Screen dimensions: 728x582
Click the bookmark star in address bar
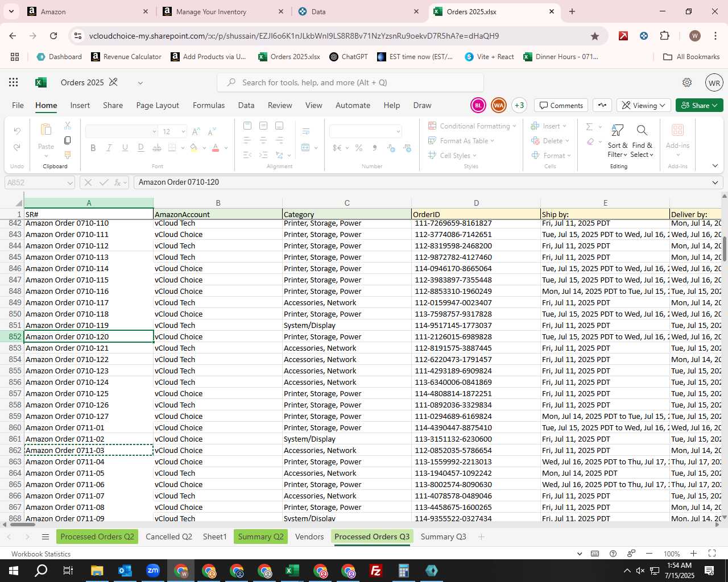tap(595, 36)
